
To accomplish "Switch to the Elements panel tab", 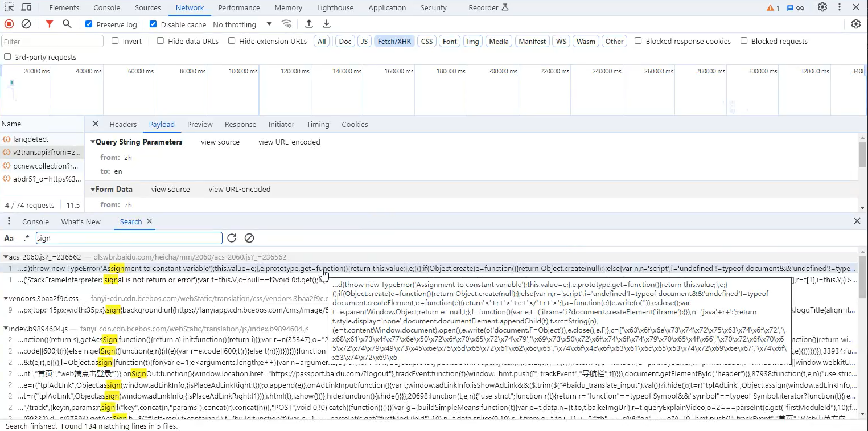I will pyautogui.click(x=64, y=8).
